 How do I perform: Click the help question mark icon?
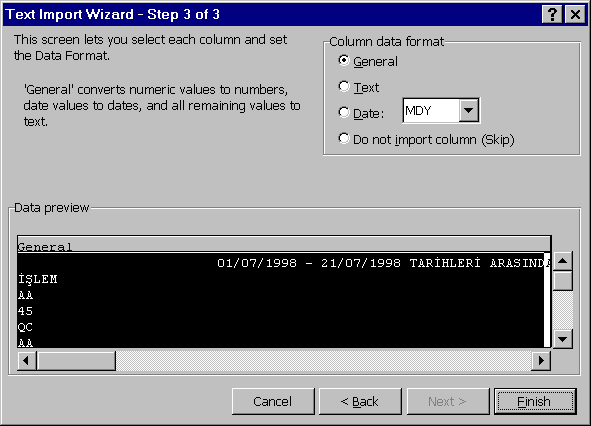coord(553,15)
